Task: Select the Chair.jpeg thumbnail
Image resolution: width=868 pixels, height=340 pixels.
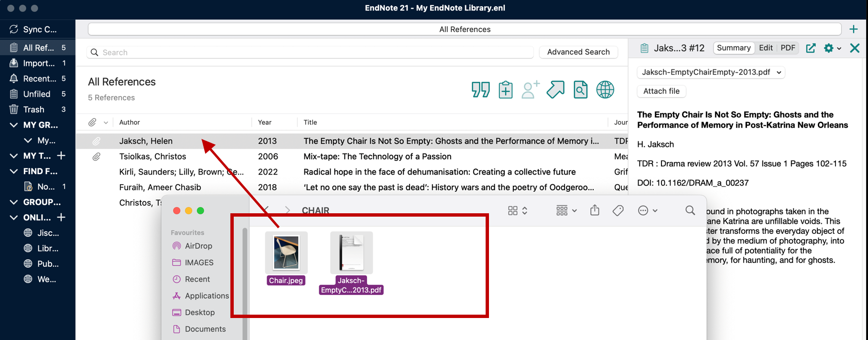Action: (286, 253)
